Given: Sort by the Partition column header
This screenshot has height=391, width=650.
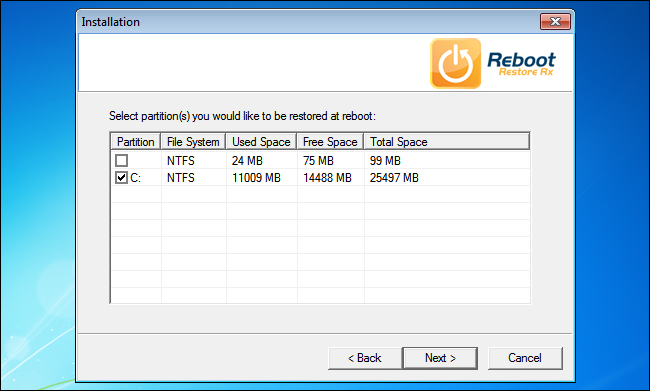Looking at the screenshot, I should [x=136, y=142].
